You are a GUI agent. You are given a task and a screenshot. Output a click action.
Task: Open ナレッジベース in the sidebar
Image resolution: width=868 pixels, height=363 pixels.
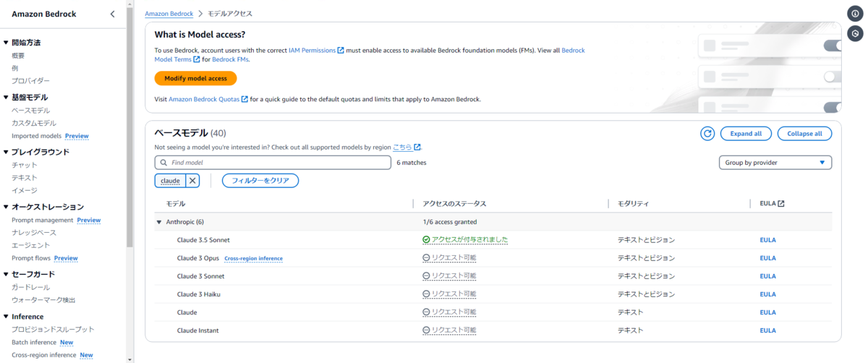(x=34, y=233)
